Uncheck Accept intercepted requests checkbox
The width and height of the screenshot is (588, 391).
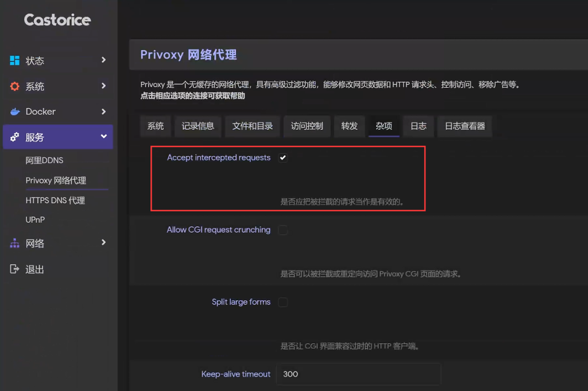click(283, 158)
